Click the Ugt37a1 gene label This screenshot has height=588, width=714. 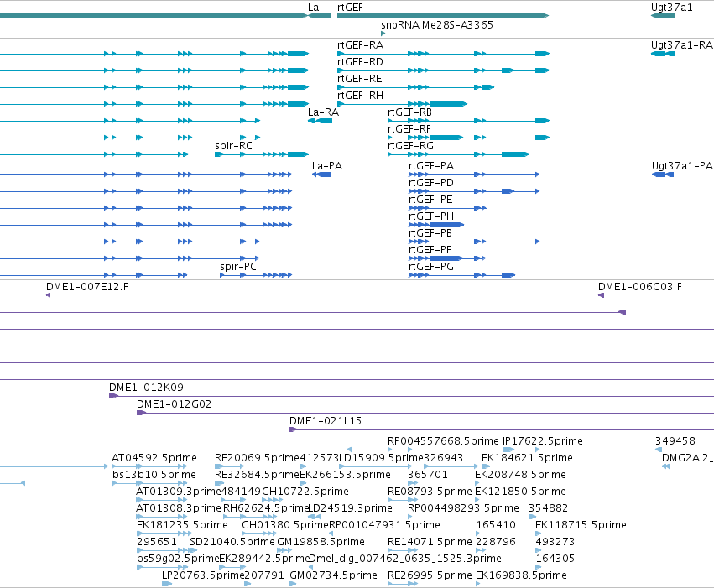671,8
